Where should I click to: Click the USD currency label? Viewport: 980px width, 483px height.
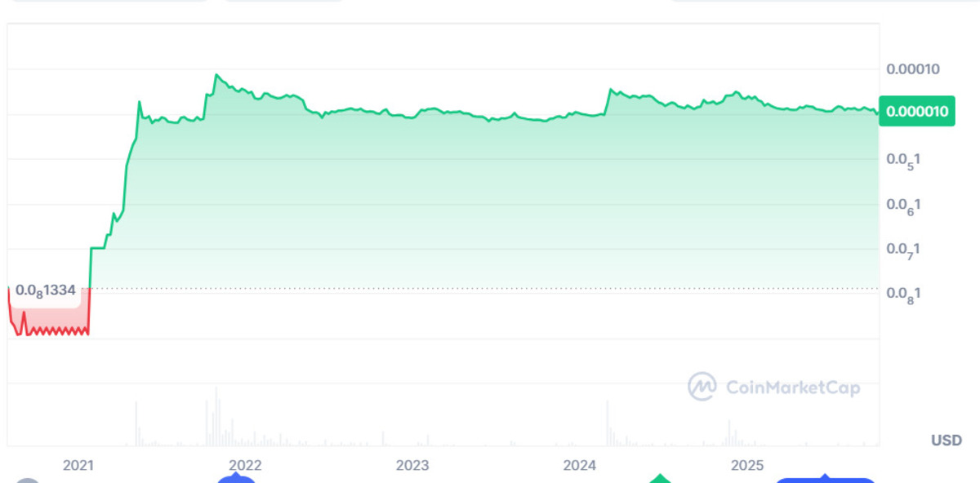(x=946, y=441)
